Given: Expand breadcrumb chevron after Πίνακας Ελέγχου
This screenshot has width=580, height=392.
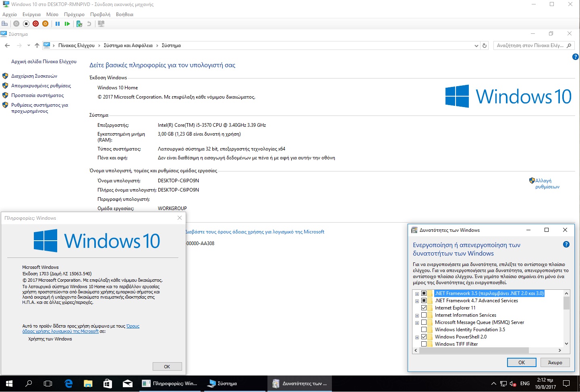Looking at the screenshot, I should 99,45.
